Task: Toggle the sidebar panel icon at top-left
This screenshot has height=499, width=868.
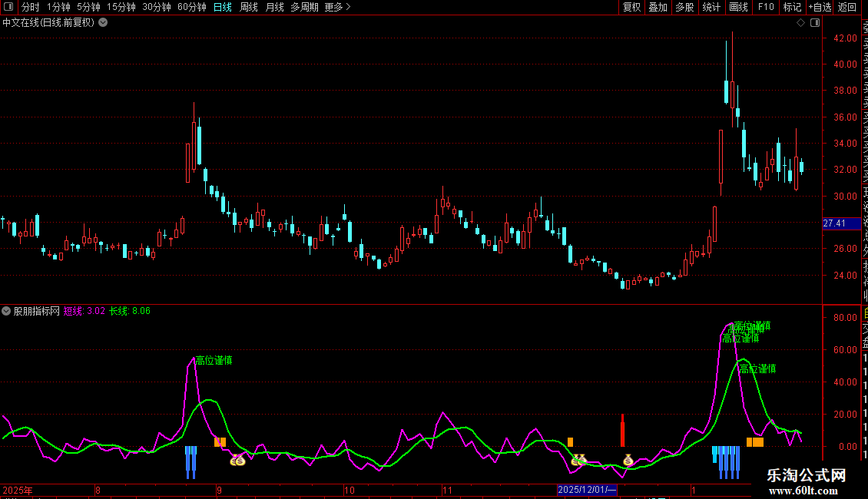Action: coord(8,7)
